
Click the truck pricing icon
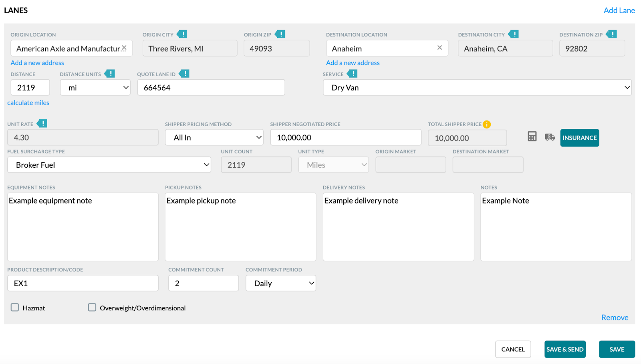pyautogui.click(x=550, y=137)
